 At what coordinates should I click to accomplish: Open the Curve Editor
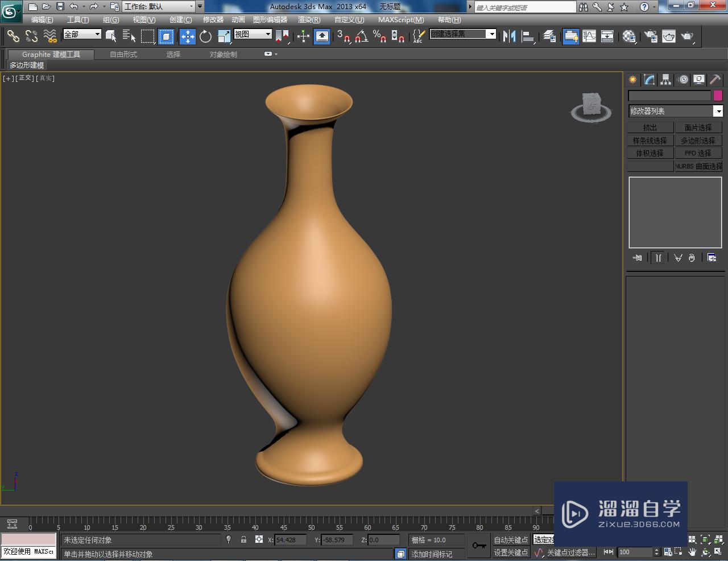(589, 36)
